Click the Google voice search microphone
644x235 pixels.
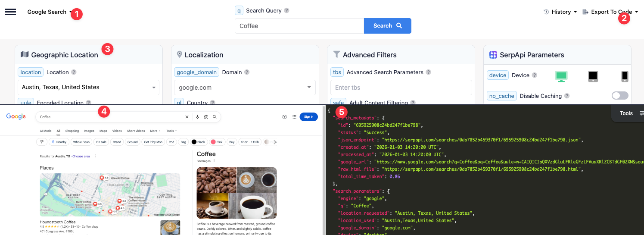coord(197,117)
